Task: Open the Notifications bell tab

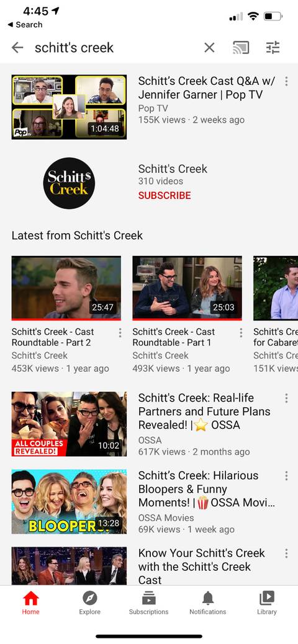Action: [208, 603]
